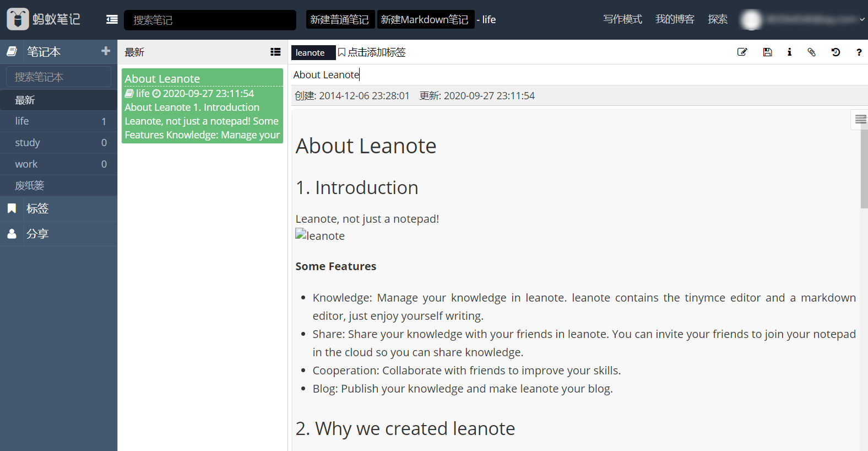This screenshot has height=451, width=868.
Task: Expand the 分享 share section
Action: pos(37,234)
